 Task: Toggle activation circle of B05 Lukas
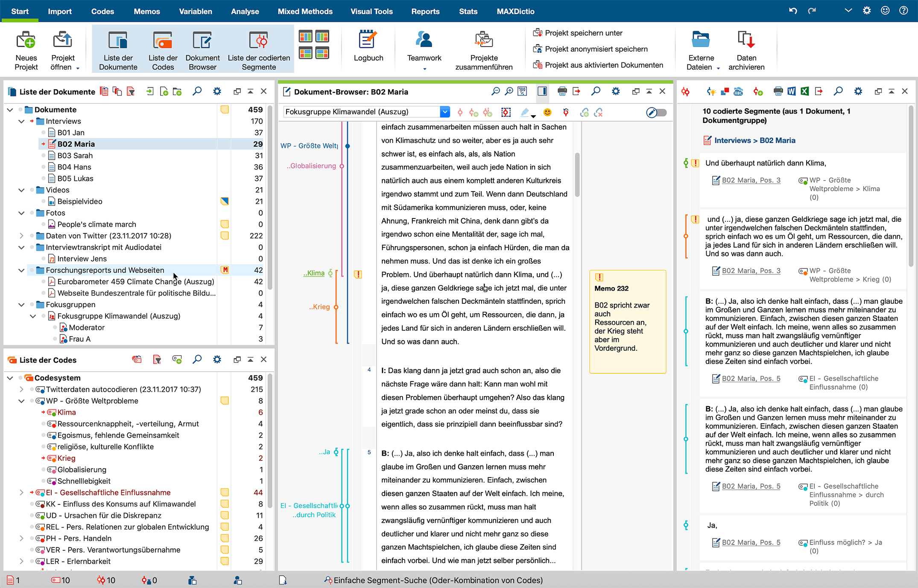pyautogui.click(x=44, y=179)
